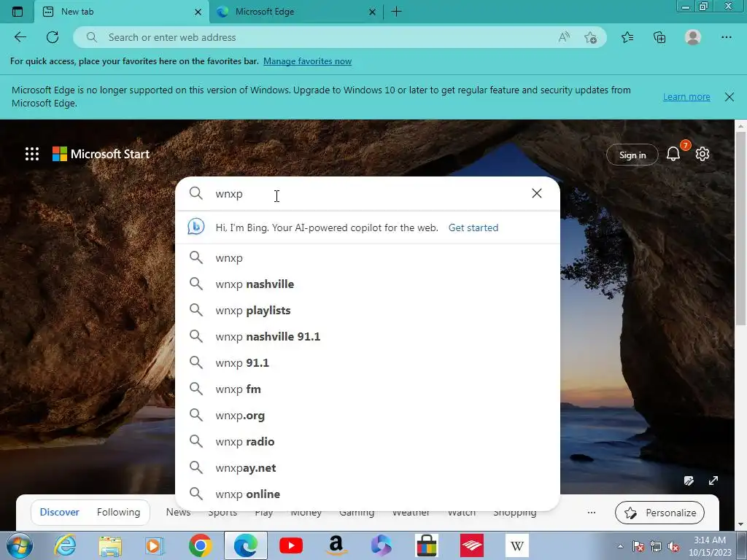Viewport: 747px width, 560px height.
Task: Switch to the New tab tab
Action: click(122, 12)
